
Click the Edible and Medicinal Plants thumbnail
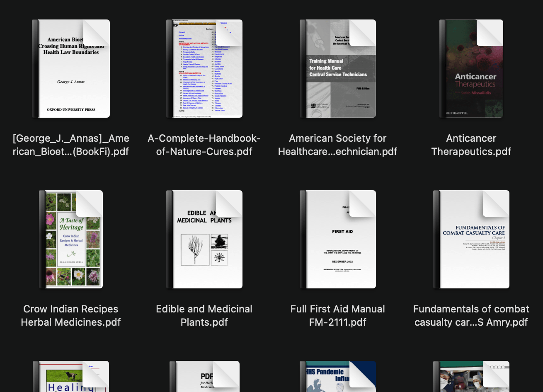coord(204,239)
